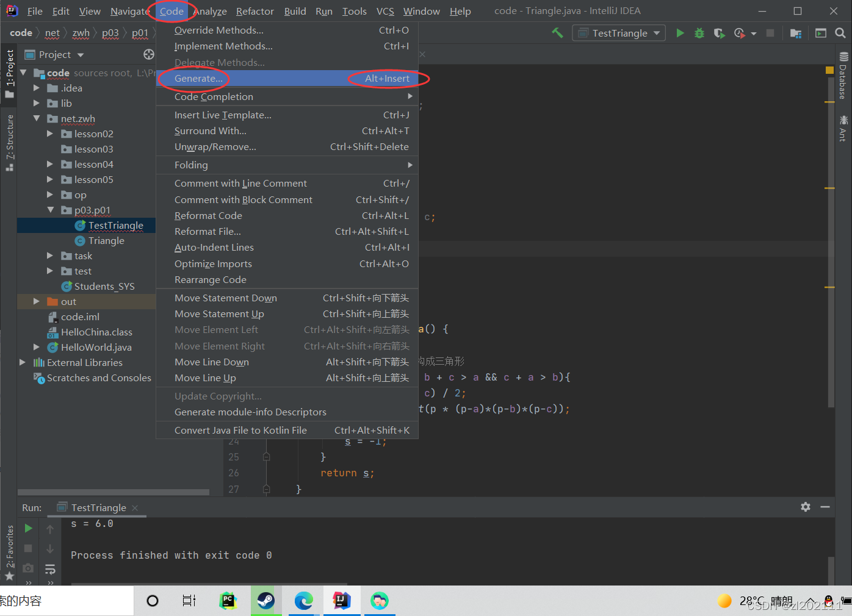
Task: Open the Ant tool window
Action: (843, 128)
